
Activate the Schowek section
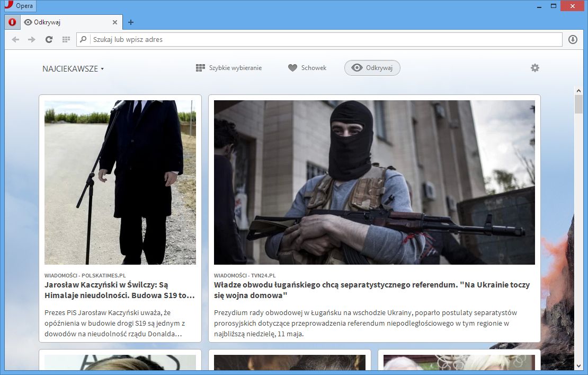click(x=308, y=67)
